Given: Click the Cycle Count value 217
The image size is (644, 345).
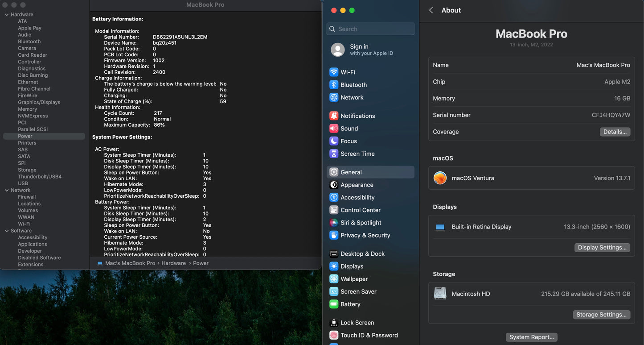Looking at the screenshot, I should click(x=158, y=113).
